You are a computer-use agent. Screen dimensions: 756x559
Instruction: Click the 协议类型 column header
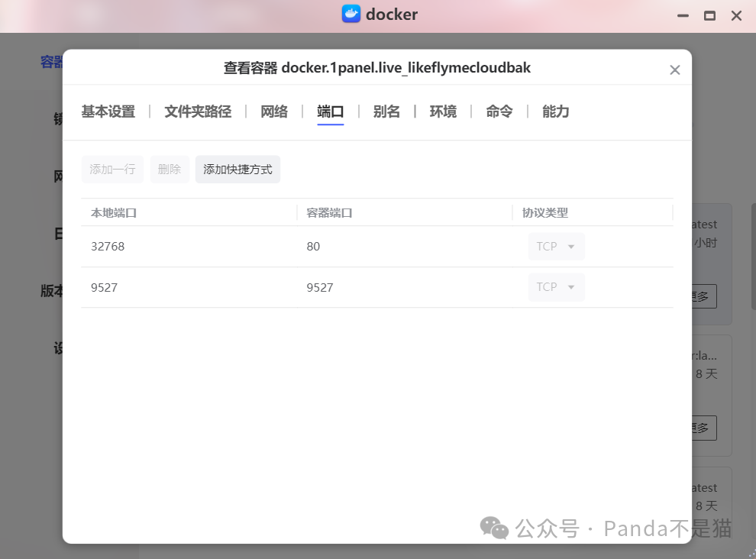coord(544,213)
